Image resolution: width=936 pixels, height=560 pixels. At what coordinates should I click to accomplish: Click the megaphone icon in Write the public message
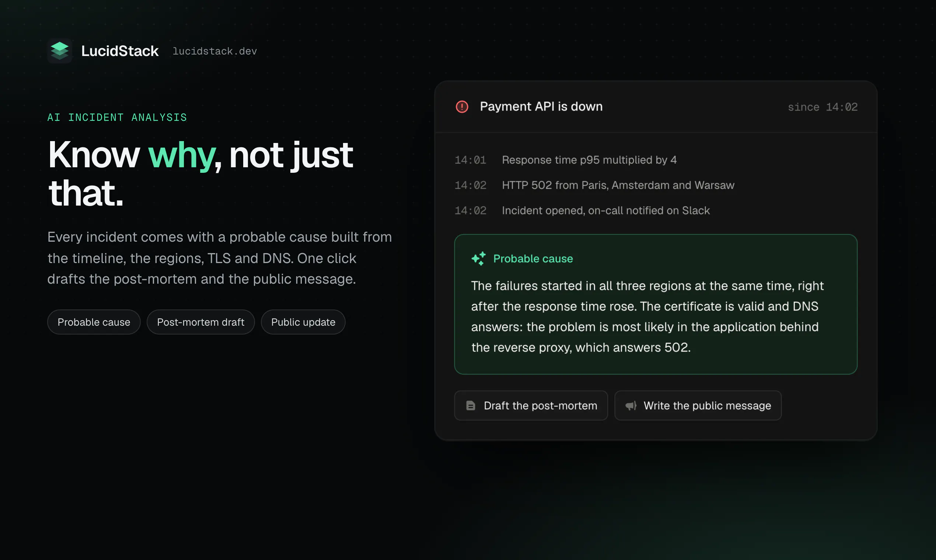[631, 406]
